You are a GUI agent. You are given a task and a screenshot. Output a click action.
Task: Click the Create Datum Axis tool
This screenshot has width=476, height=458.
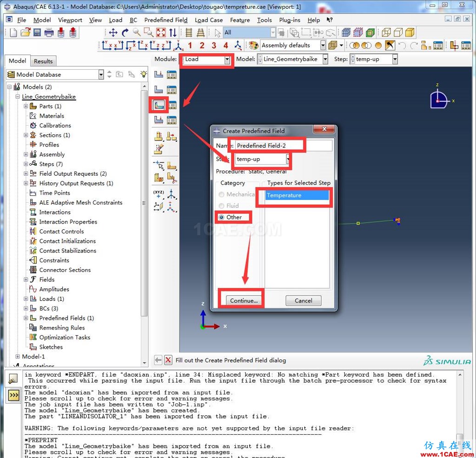pos(172,194)
